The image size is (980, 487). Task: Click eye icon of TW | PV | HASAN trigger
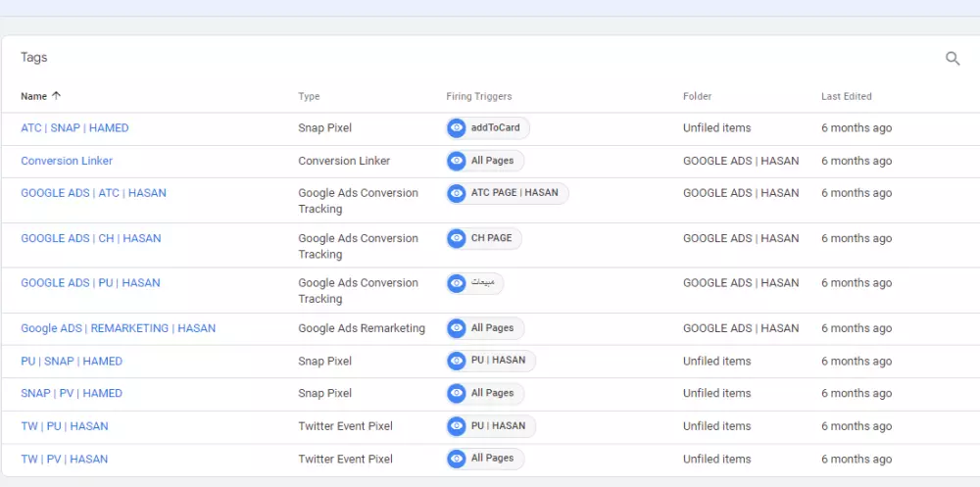coord(457,459)
